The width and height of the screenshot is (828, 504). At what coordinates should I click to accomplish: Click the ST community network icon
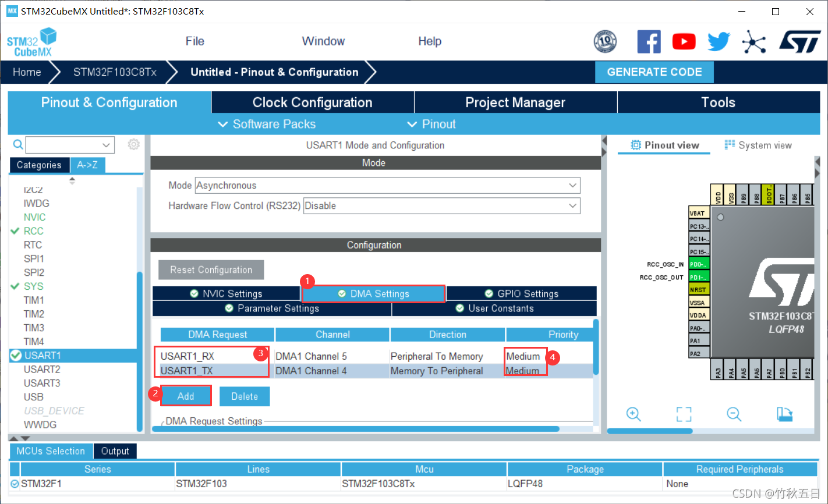coord(753,41)
